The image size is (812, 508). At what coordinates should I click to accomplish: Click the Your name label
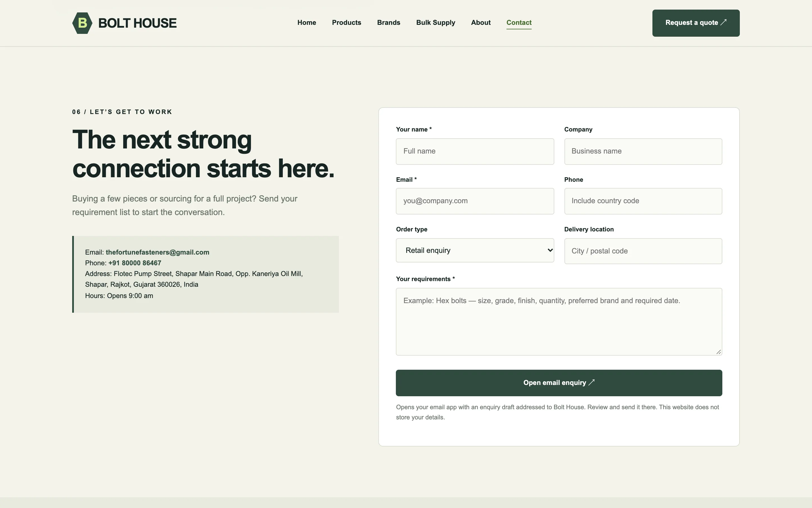pos(414,129)
